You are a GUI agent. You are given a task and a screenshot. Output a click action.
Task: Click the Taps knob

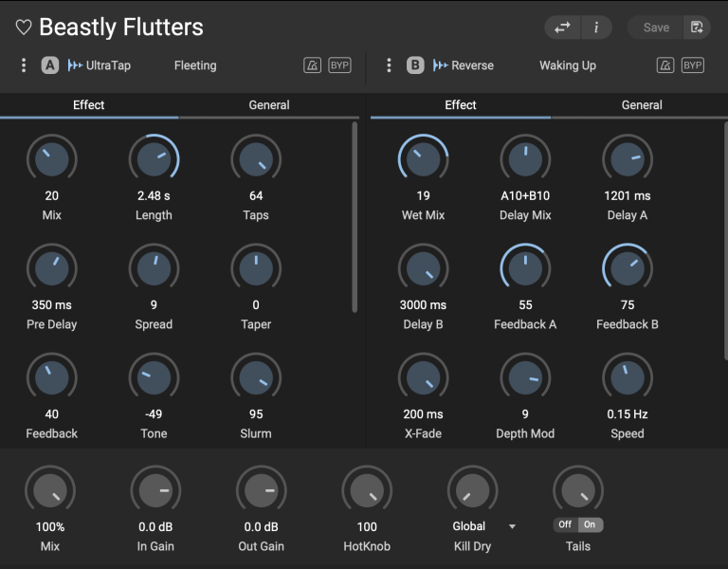click(x=256, y=159)
